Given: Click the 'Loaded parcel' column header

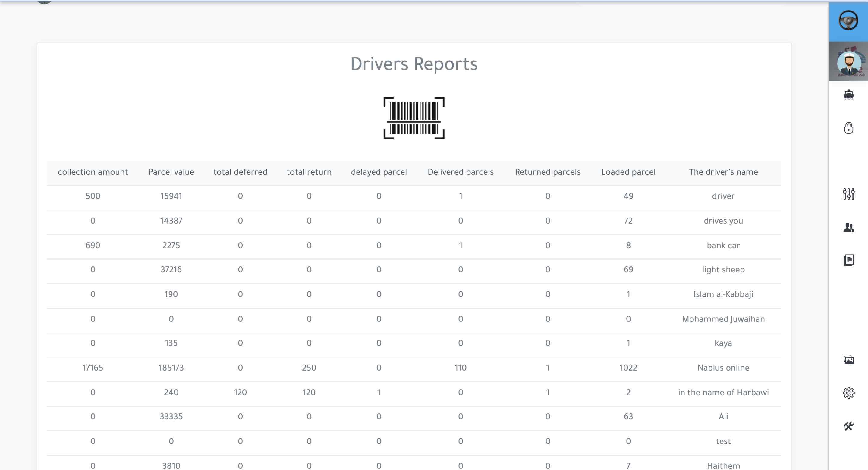Looking at the screenshot, I should tap(628, 172).
